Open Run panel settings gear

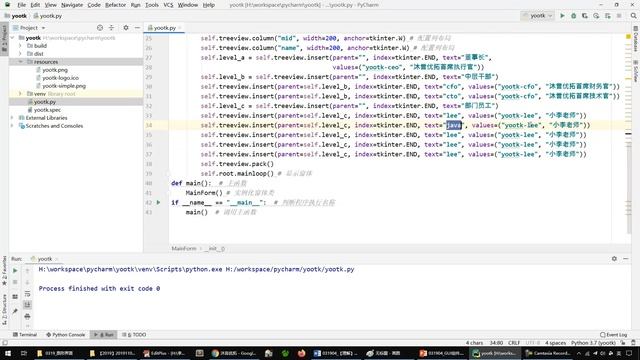614,258
